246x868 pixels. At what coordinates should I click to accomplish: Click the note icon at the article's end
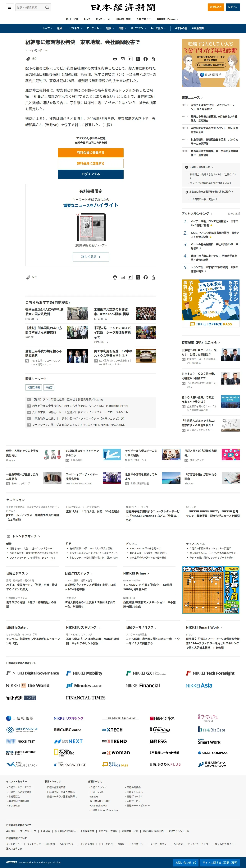(x=130, y=277)
